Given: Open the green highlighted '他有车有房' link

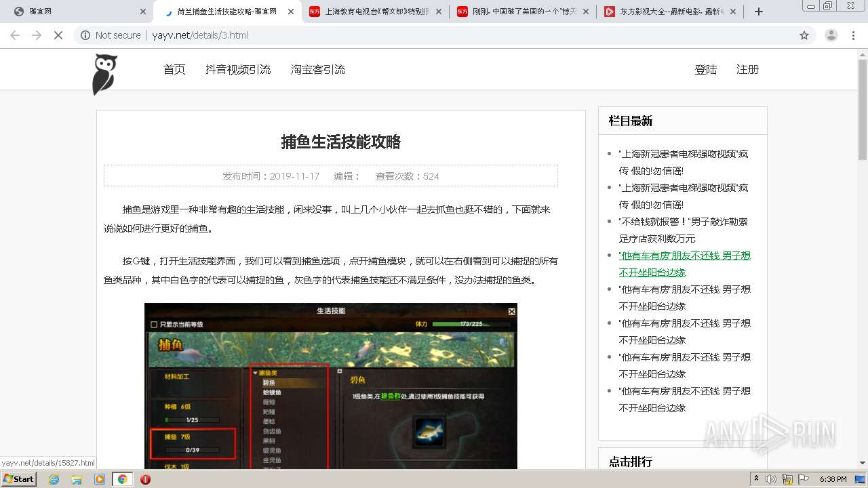Looking at the screenshot, I should pos(684,264).
